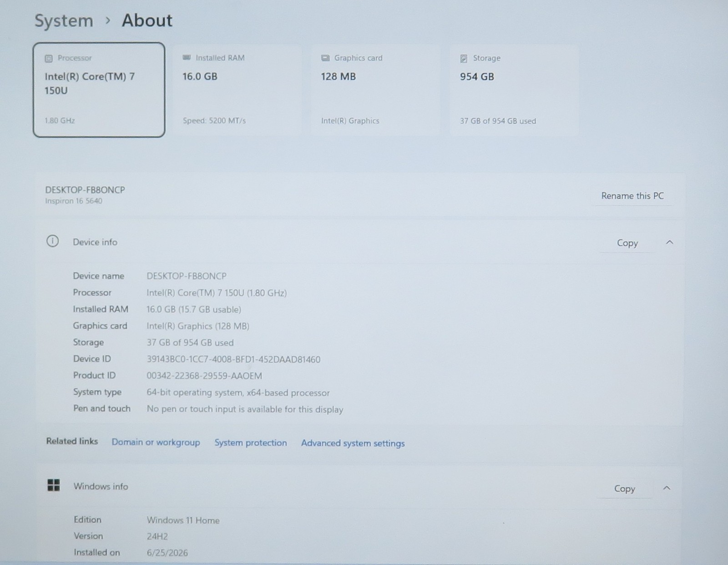Click the DESKTOP-FB8ONCP PC name heading
728x565 pixels.
click(x=85, y=190)
